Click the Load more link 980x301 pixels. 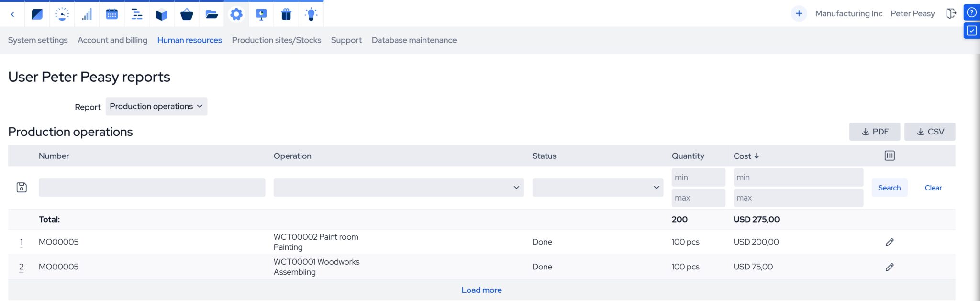point(481,290)
